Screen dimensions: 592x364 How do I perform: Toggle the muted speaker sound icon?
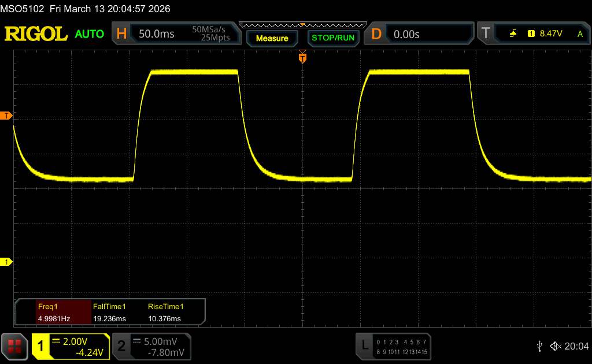(555, 346)
